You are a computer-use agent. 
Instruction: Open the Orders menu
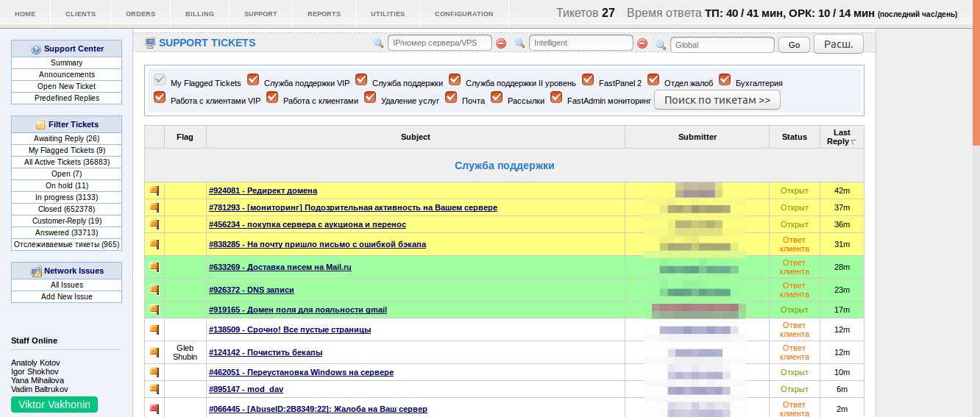point(141,14)
